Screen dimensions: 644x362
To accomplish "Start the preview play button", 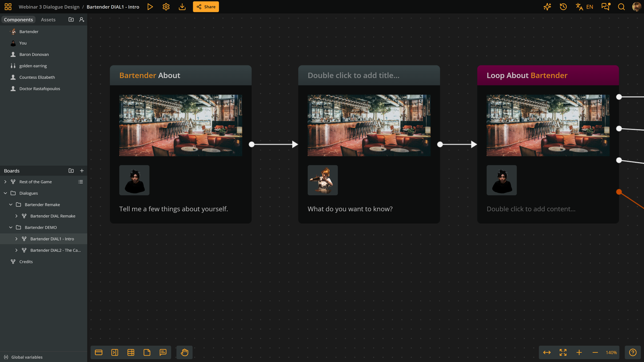I will 150,7.
